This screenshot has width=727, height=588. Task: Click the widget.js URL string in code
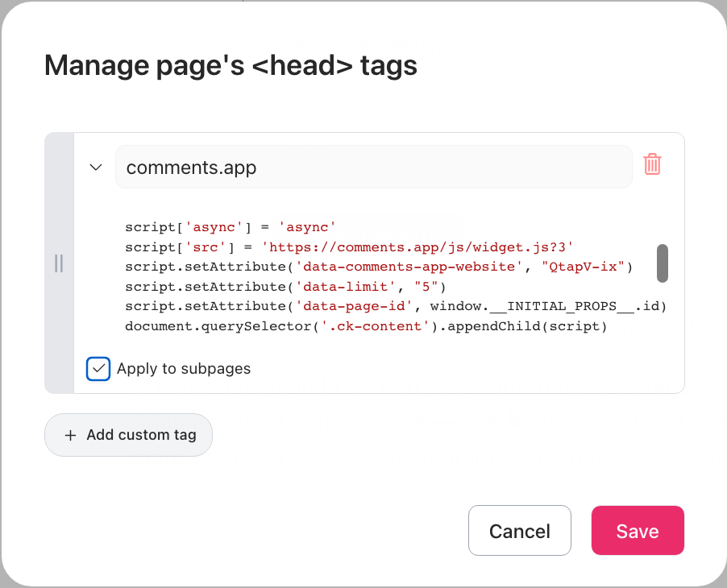418,247
